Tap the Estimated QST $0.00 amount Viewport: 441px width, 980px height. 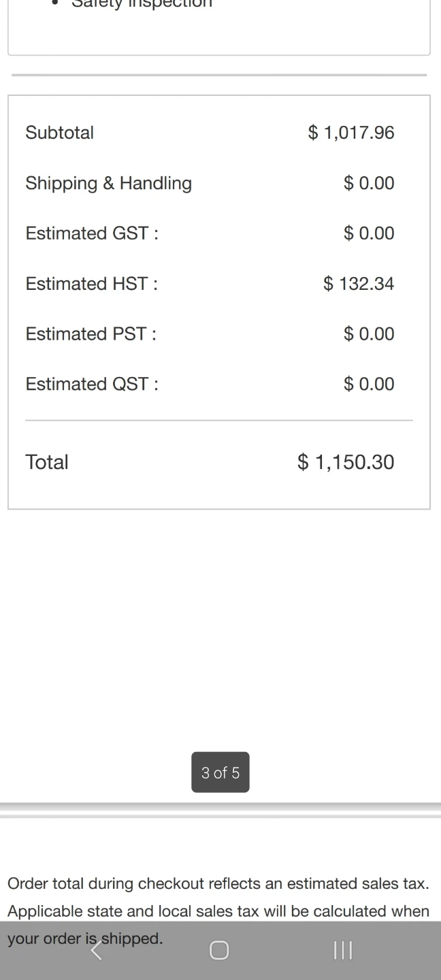pos(369,385)
